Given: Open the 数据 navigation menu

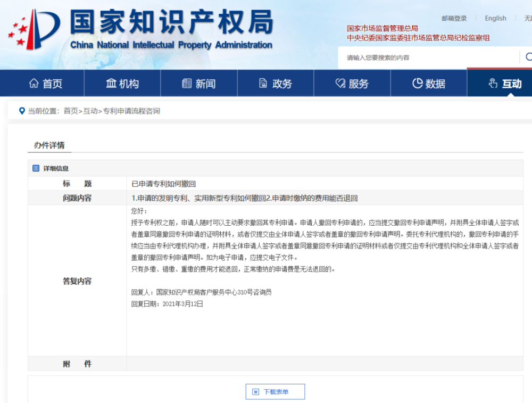Looking at the screenshot, I should pyautogui.click(x=429, y=83).
